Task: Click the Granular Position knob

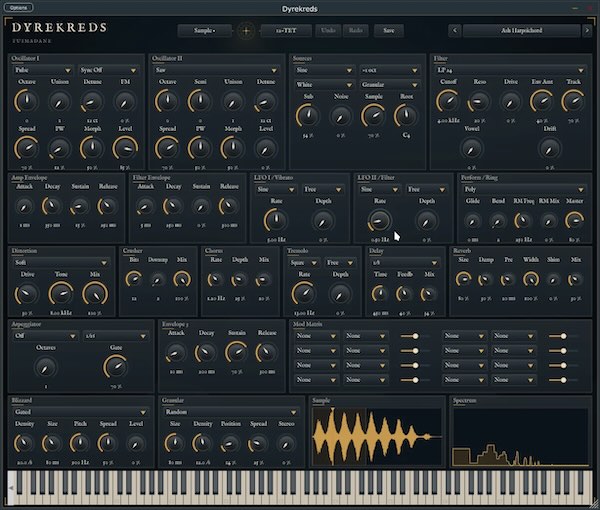Action: tap(230, 444)
